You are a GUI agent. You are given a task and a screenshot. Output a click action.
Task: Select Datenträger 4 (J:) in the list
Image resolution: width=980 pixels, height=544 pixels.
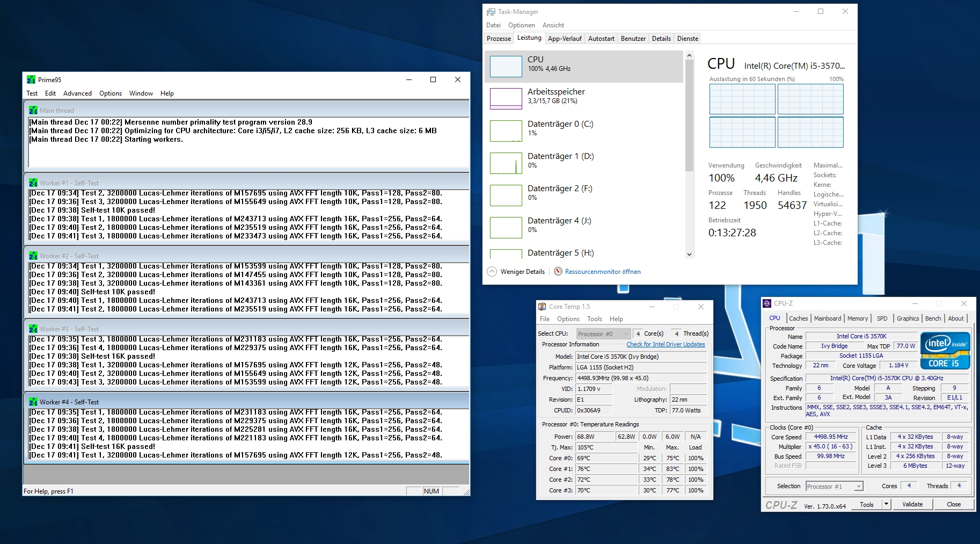pyautogui.click(x=584, y=227)
